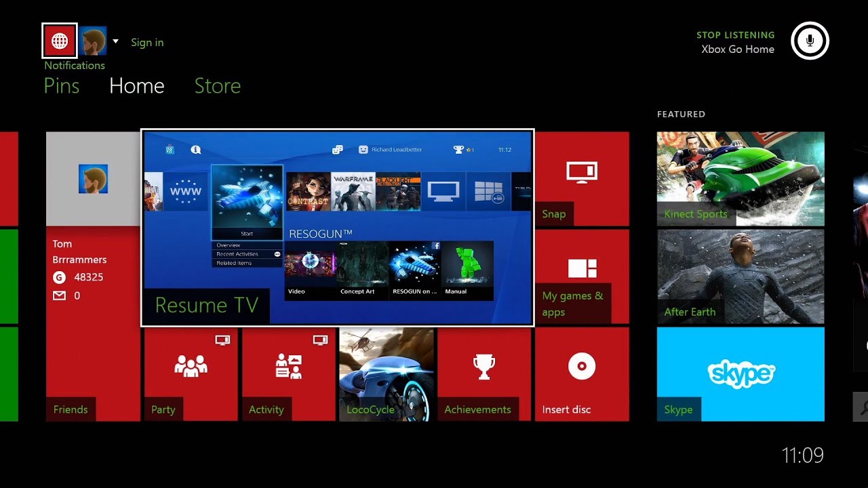Click the RESOGUN on... thumbnail in preview
The height and width of the screenshot is (488, 868).
click(415, 270)
